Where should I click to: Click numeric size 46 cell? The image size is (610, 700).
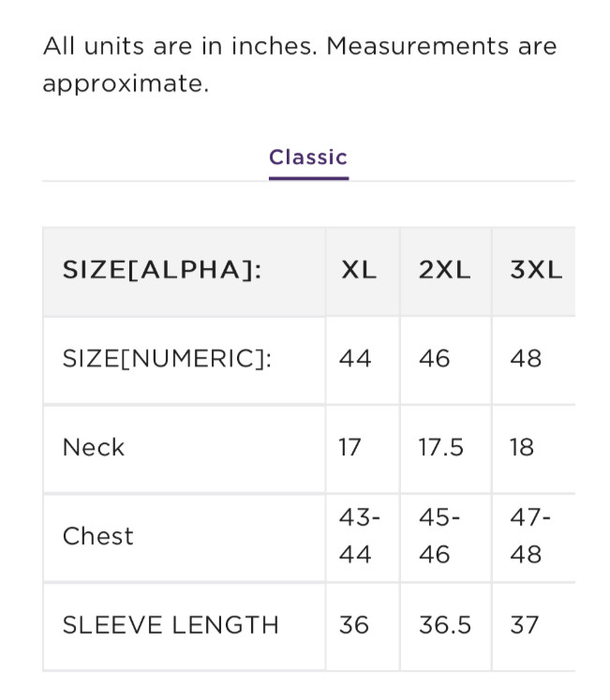pyautogui.click(x=435, y=359)
